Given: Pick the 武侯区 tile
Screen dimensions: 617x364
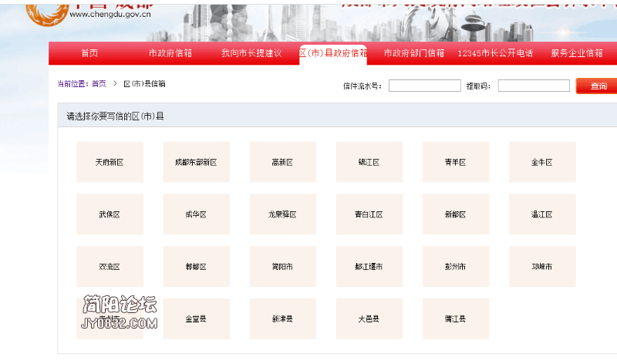Looking at the screenshot, I should point(110,214).
